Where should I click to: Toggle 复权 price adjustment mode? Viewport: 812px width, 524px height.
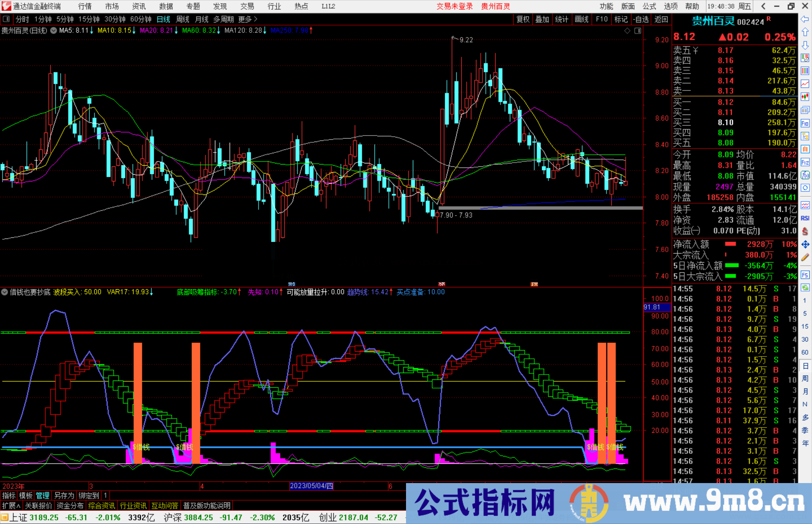point(523,19)
